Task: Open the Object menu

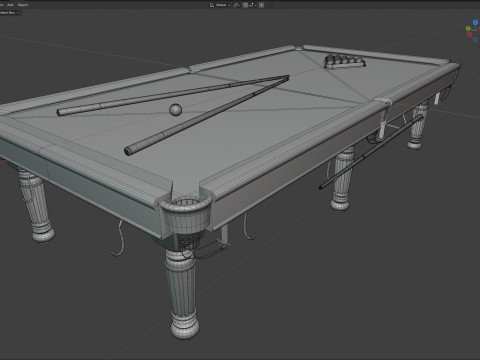Action: pyautogui.click(x=23, y=5)
